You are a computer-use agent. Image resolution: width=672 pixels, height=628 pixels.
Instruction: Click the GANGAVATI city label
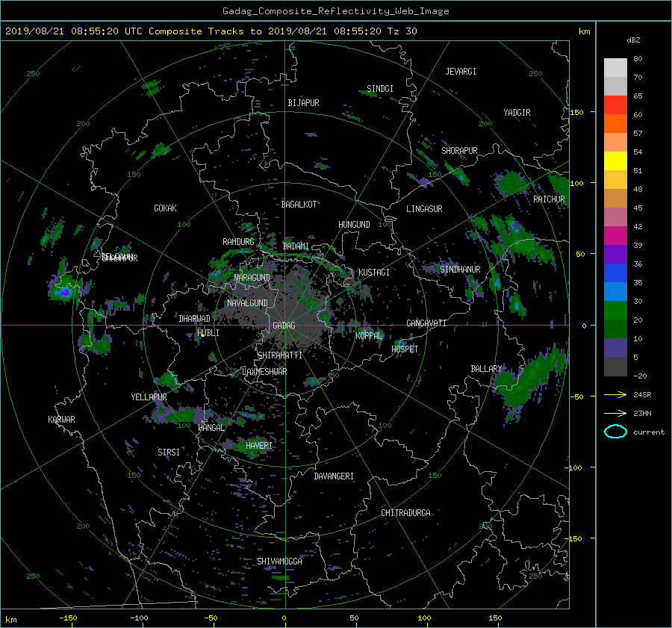(426, 323)
